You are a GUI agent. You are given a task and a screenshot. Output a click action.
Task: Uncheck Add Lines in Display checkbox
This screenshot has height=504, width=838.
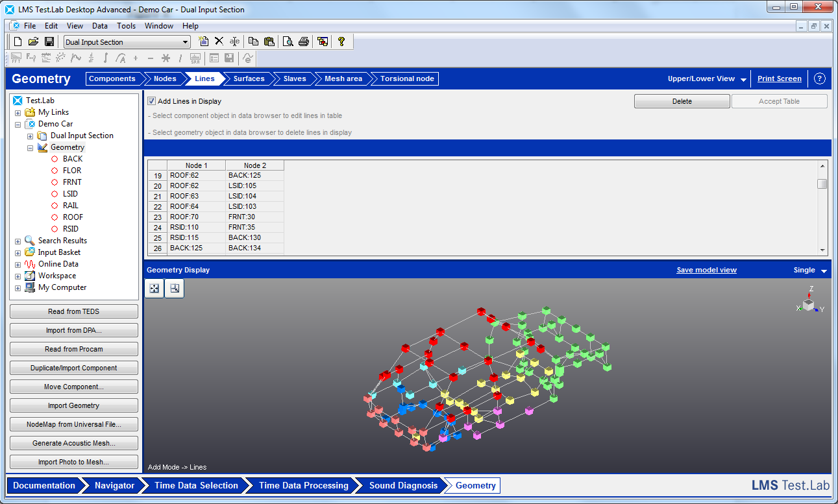click(152, 101)
